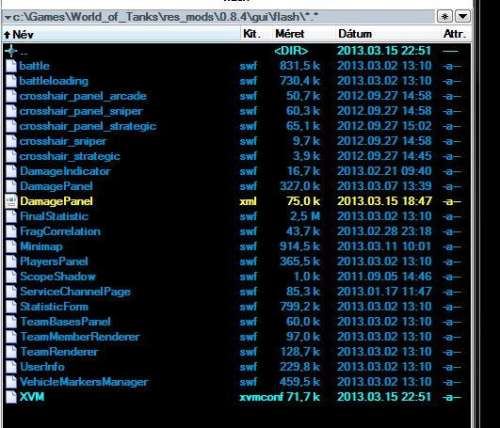Click the UserInfo file icon

point(11,367)
